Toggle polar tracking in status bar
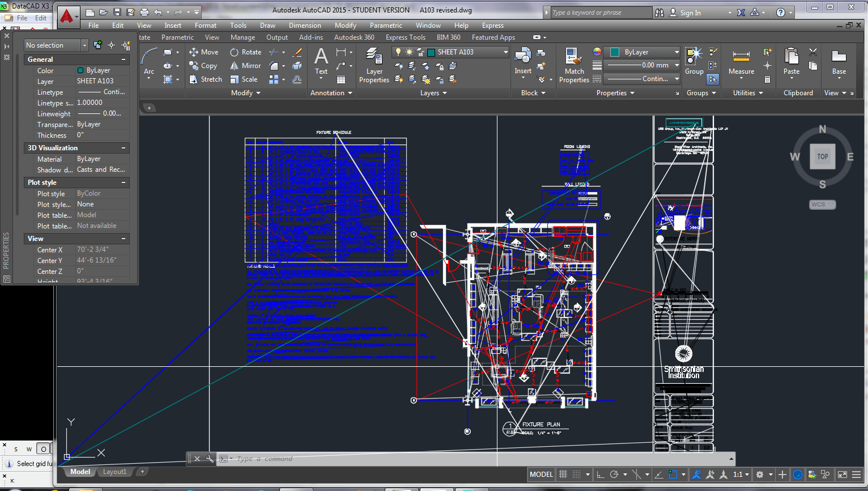868x491 pixels. tap(614, 474)
